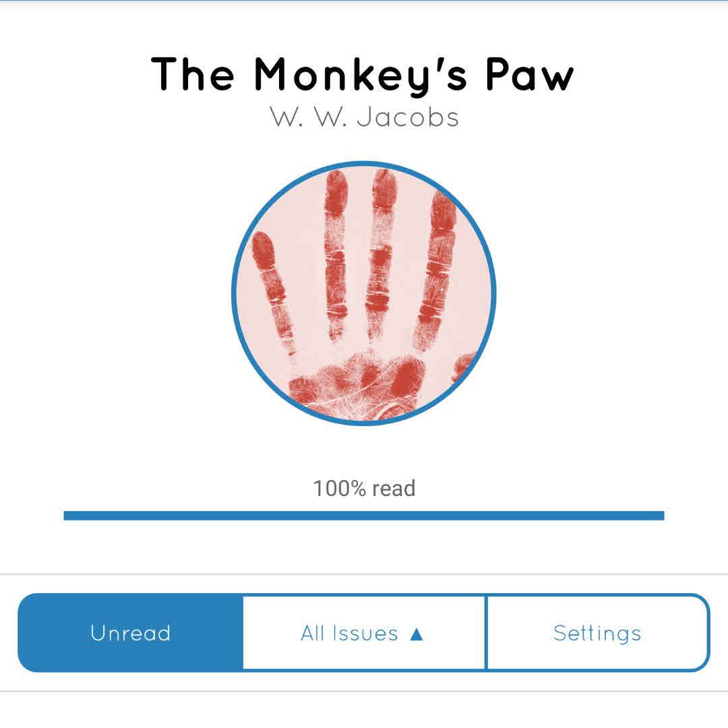Click the far right end of progress bar
Screen dimensions: 728x728
[661, 516]
